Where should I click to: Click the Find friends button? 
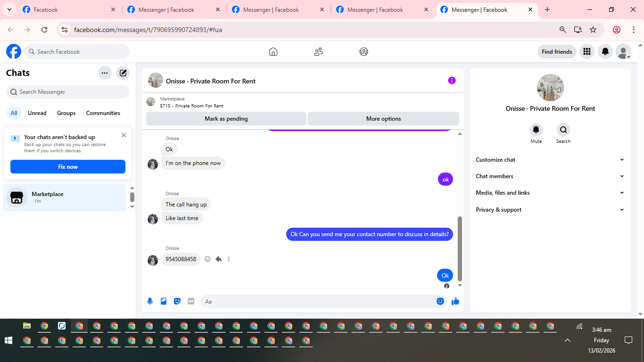point(557,52)
